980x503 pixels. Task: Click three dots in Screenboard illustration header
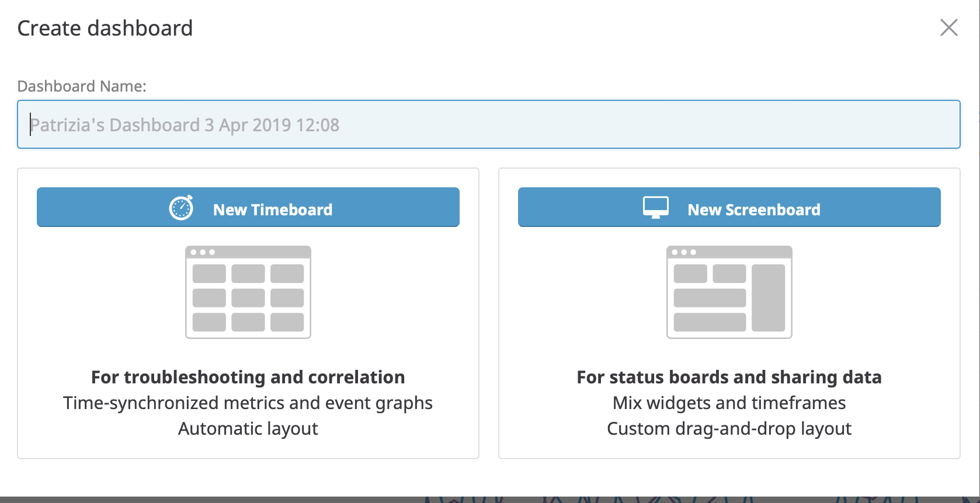click(x=684, y=252)
